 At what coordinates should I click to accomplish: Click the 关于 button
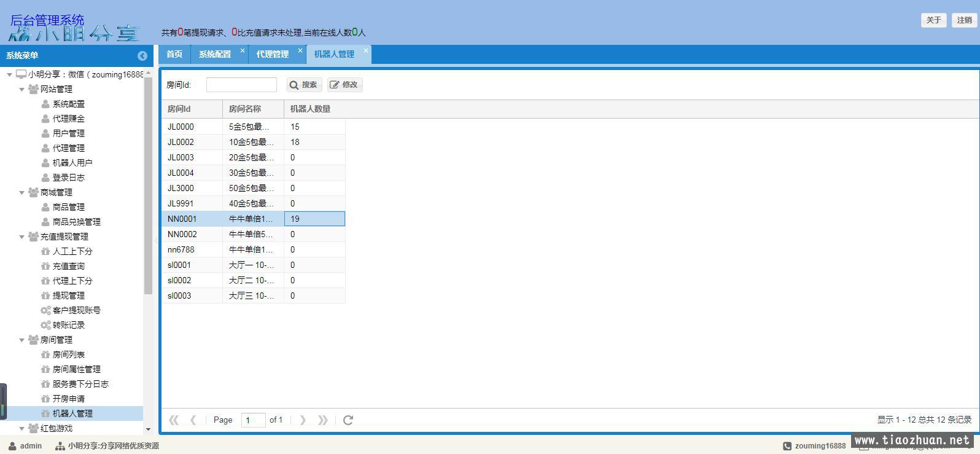pos(933,20)
